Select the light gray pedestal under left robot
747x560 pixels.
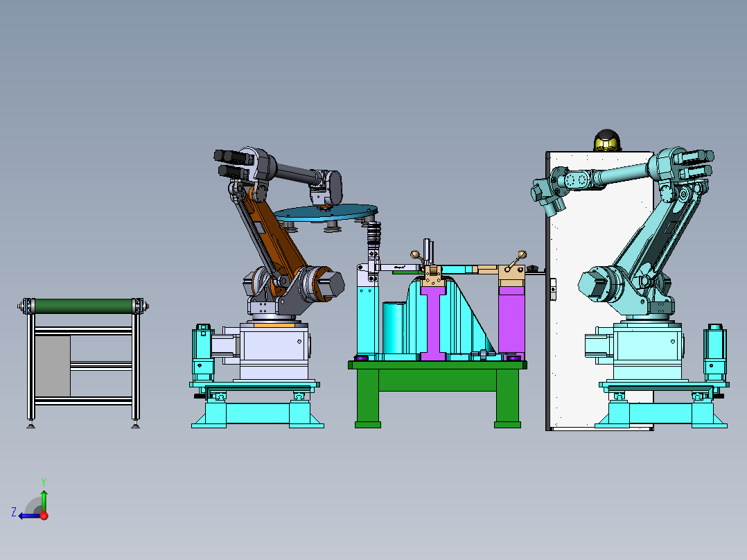[274, 351]
